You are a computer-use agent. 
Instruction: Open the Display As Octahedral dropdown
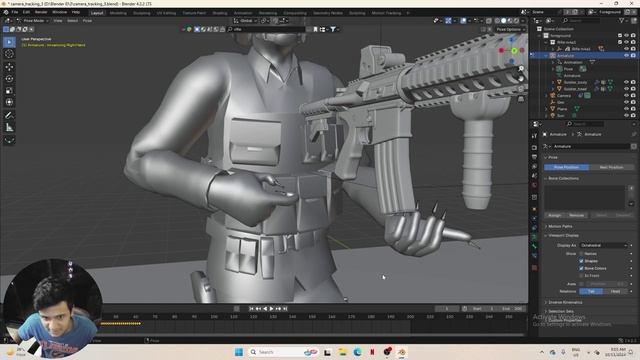603,245
